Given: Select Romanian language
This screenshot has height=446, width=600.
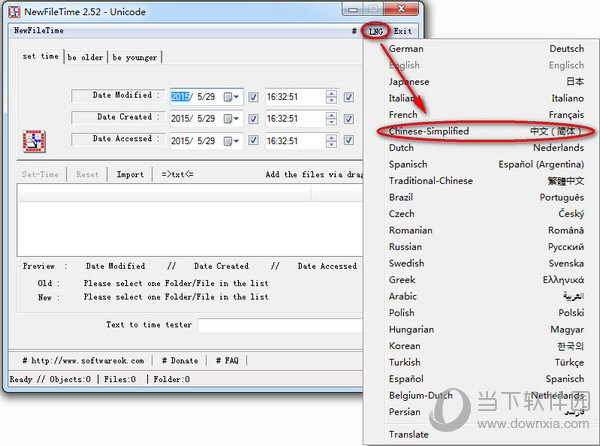Looking at the screenshot, I should 486,230.
